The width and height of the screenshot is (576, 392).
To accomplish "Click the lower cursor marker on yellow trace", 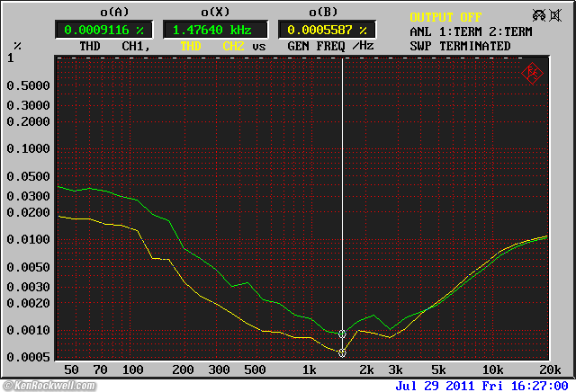I will [342, 352].
